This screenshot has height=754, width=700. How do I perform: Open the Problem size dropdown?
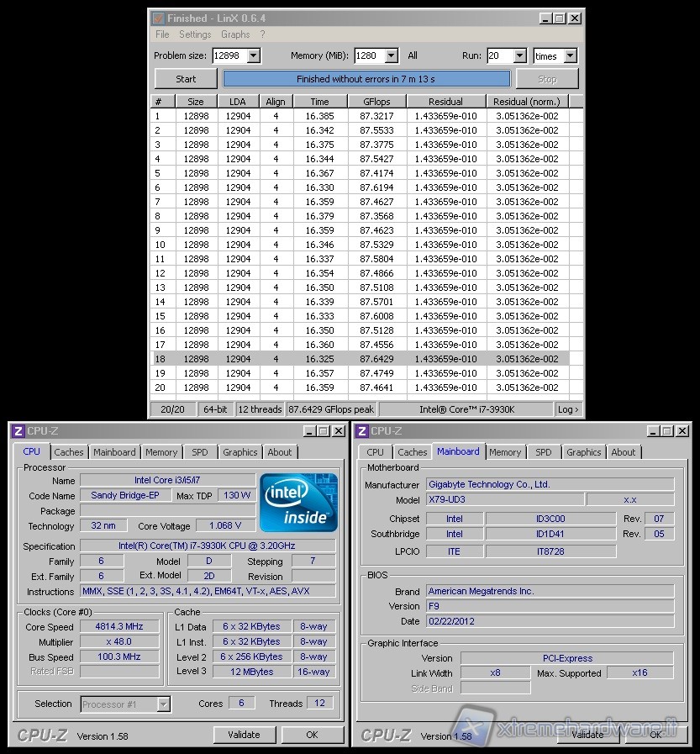point(253,56)
